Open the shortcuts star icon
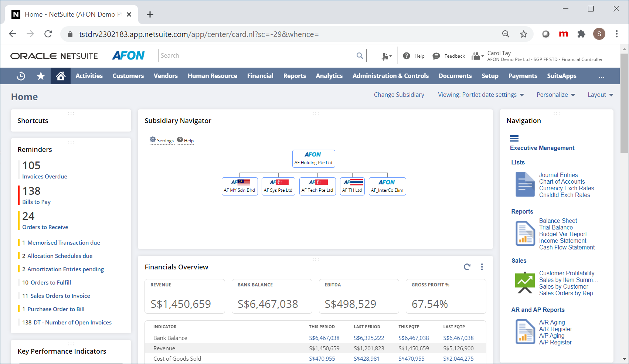This screenshot has height=364, width=629. click(x=41, y=76)
